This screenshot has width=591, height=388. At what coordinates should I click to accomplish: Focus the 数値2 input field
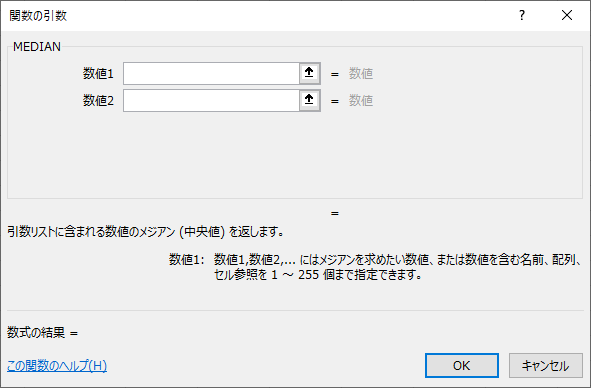pos(211,100)
